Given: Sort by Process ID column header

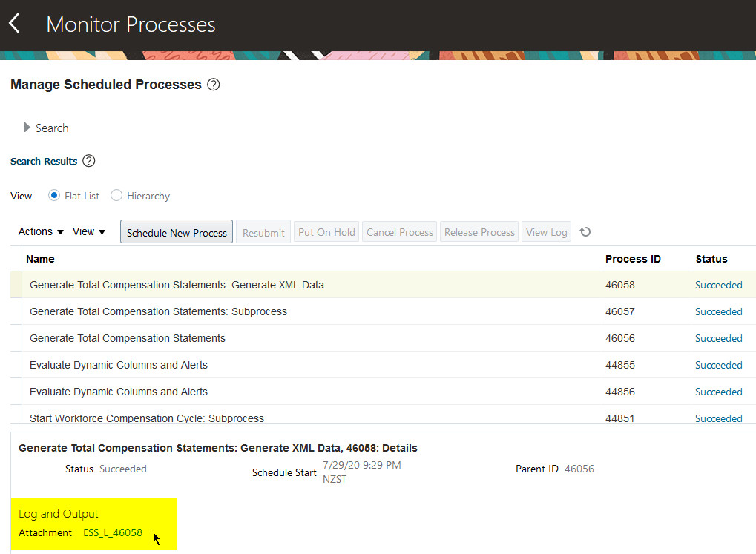Looking at the screenshot, I should tap(633, 259).
